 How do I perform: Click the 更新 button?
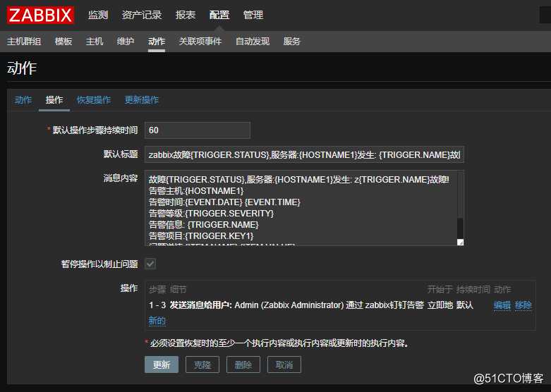coord(162,365)
